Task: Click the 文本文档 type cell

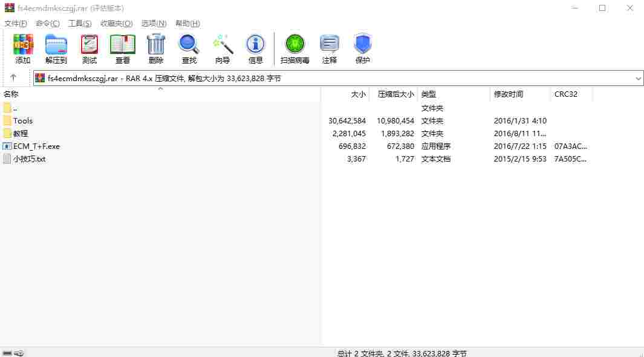Action: (x=436, y=159)
